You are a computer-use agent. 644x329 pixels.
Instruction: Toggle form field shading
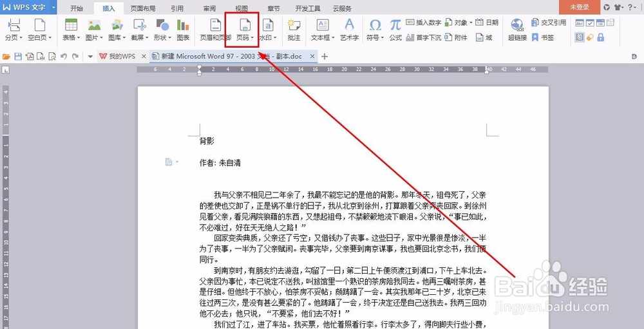pyautogui.click(x=580, y=37)
